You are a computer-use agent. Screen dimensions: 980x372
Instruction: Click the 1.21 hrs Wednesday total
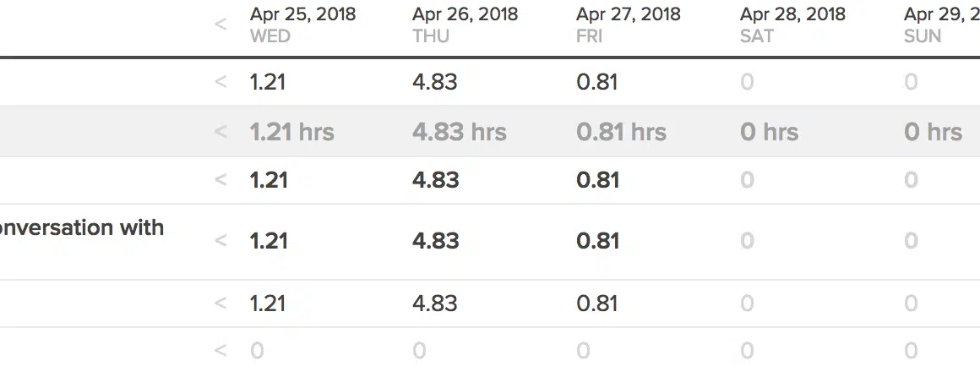[x=292, y=132]
